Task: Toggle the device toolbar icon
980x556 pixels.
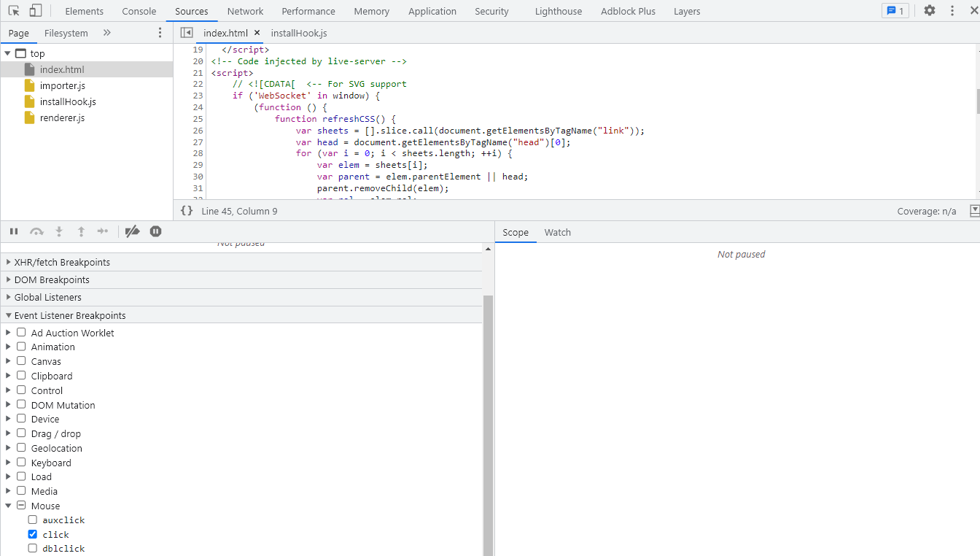Action: coord(35,11)
